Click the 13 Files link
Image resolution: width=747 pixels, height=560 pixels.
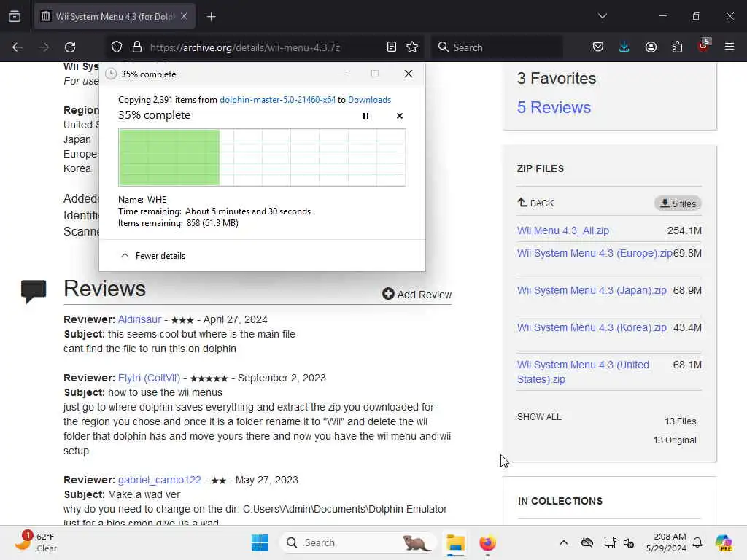pos(681,421)
